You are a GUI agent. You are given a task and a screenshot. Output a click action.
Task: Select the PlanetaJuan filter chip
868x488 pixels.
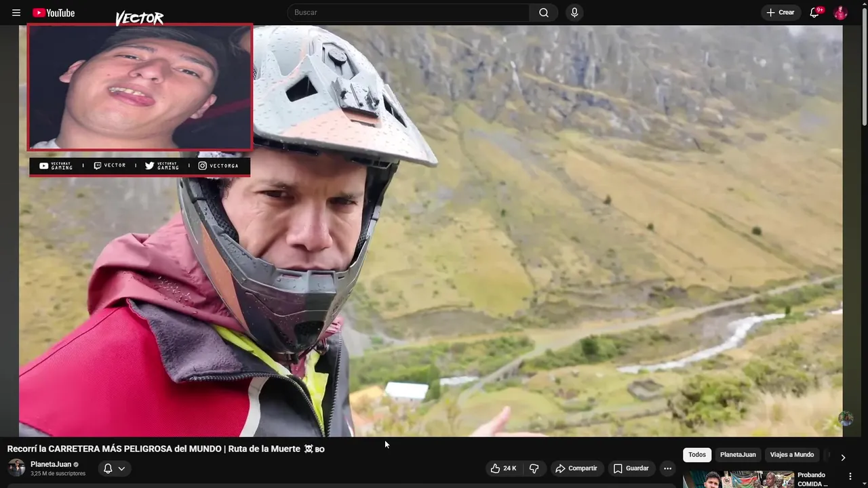[x=738, y=455]
